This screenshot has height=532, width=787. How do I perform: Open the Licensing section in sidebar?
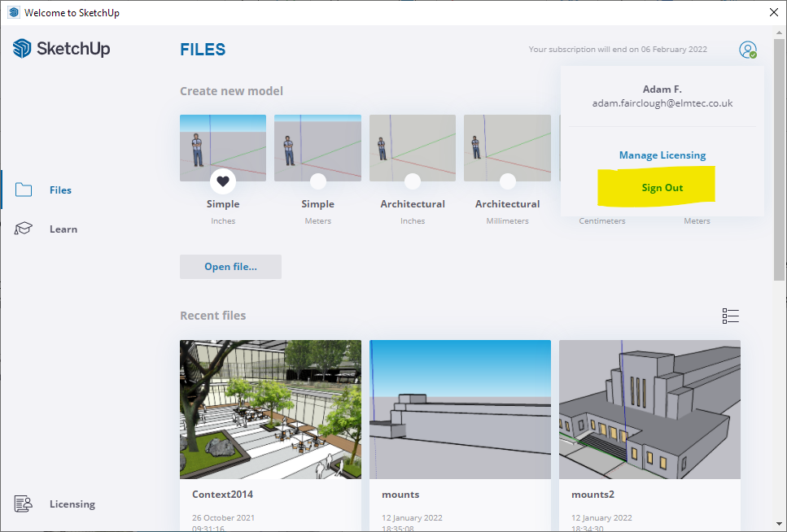tap(72, 504)
